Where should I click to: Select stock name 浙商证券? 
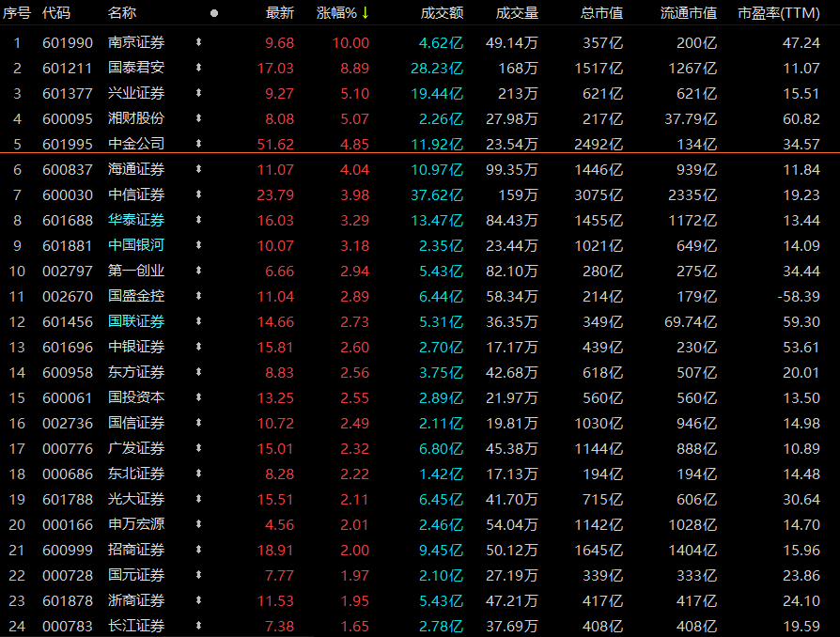coord(136,600)
